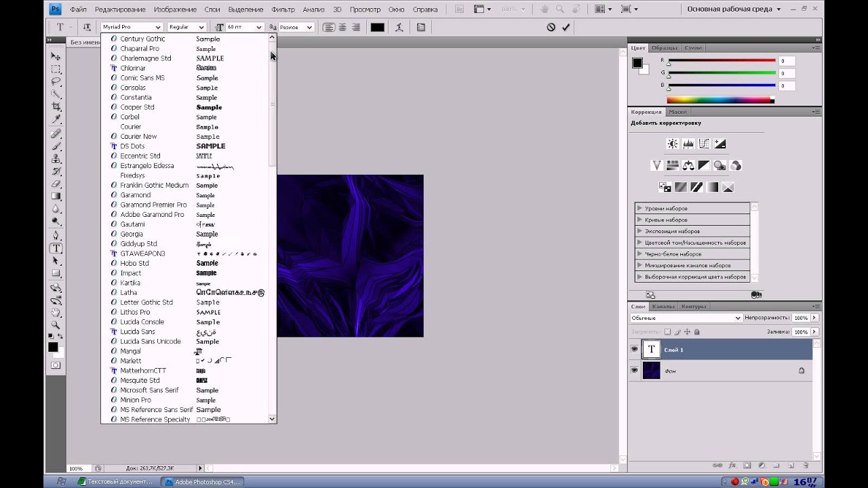Image resolution: width=868 pixels, height=488 pixels.
Task: Switch to the Каналы tab
Action: (663, 306)
